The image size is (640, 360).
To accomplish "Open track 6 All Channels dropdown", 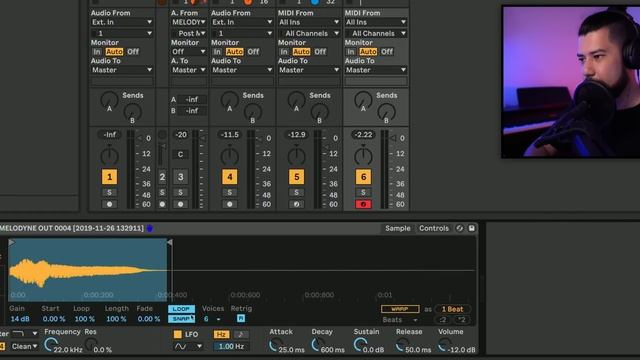I will [376, 33].
